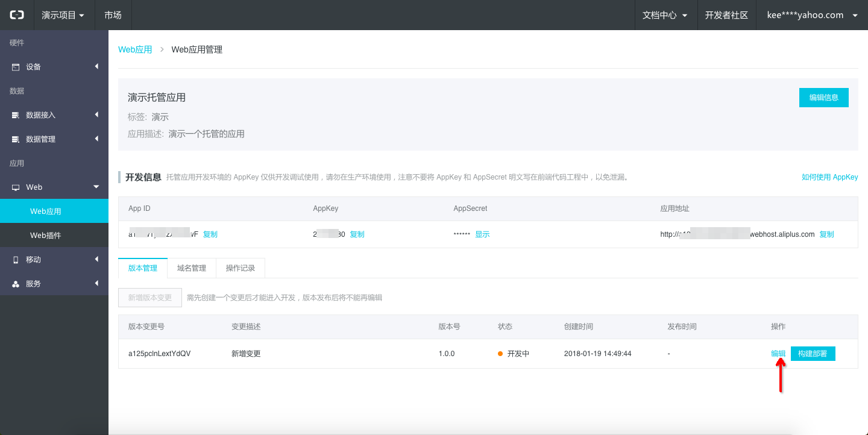Click the 服务 icon in the sidebar
The width and height of the screenshot is (868, 435).
tap(16, 284)
